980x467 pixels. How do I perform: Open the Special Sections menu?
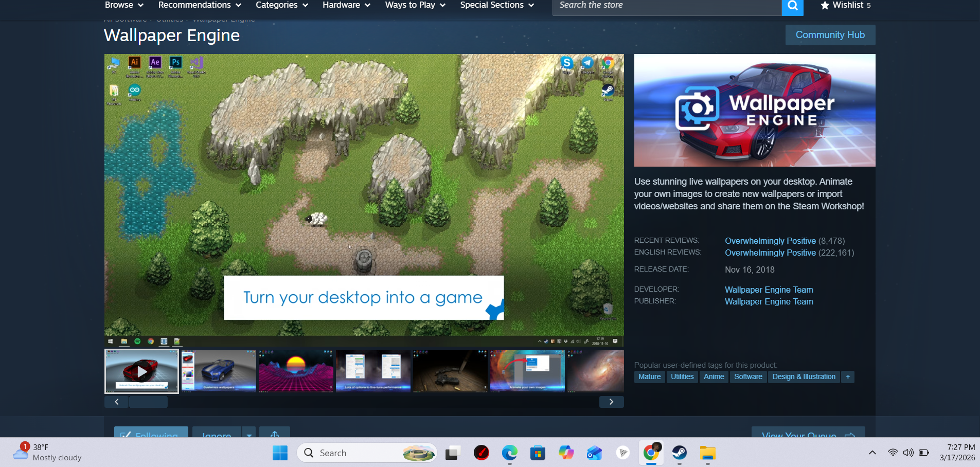[x=496, y=5]
